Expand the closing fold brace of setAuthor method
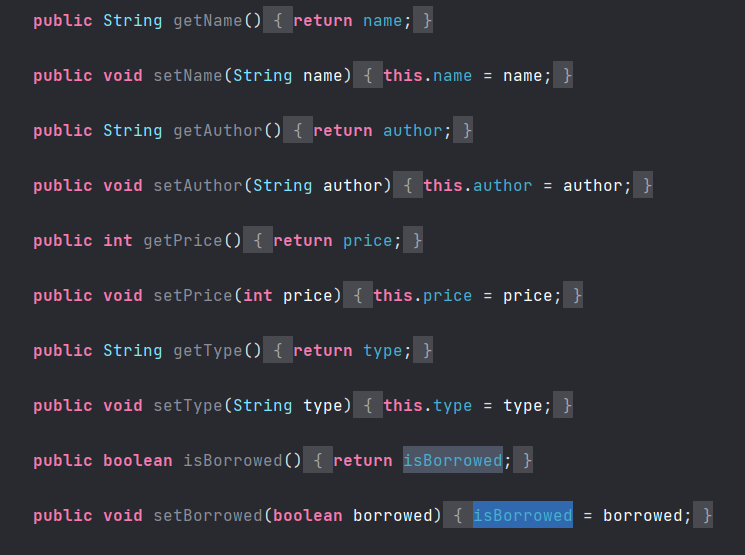745x555 pixels. point(643,185)
